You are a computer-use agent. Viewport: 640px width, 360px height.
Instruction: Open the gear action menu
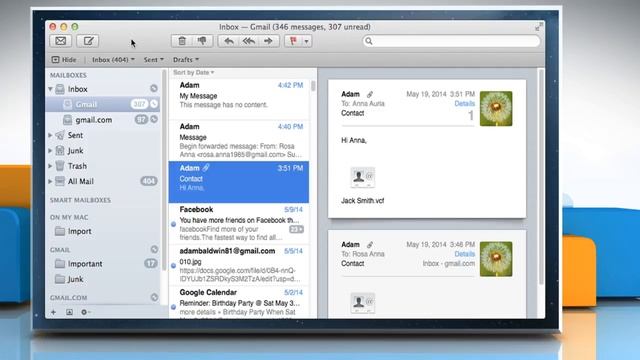point(86,312)
